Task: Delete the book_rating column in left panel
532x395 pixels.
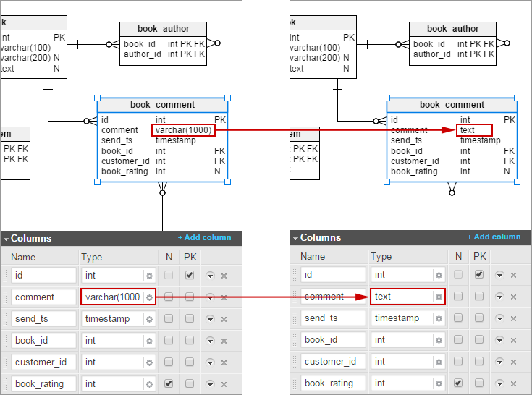Action: (224, 384)
